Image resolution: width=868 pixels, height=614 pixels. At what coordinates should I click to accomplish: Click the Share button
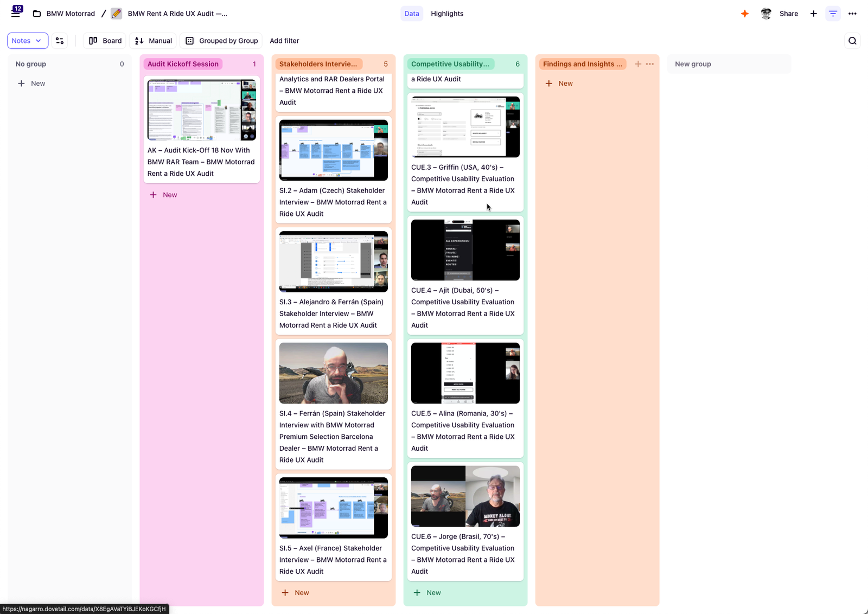tap(788, 14)
